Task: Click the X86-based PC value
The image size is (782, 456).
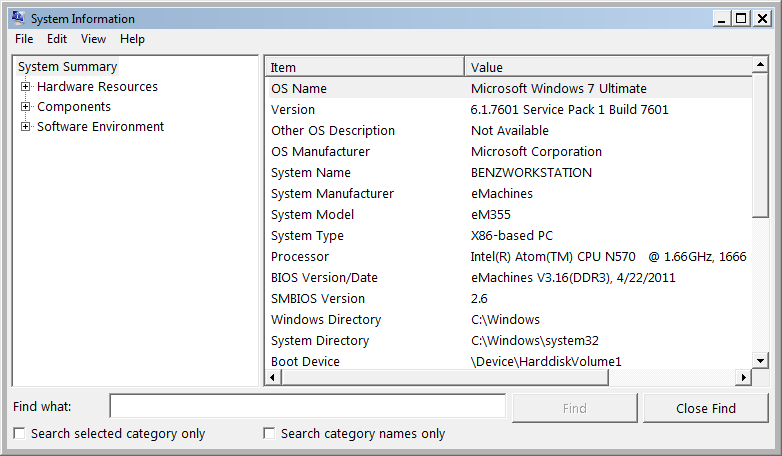Action: pyautogui.click(x=512, y=235)
